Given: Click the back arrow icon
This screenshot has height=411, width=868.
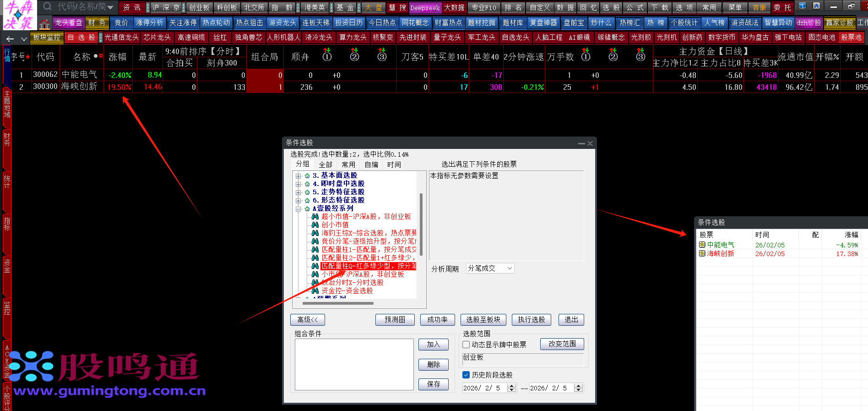Looking at the screenshot, I should click(x=10, y=38).
